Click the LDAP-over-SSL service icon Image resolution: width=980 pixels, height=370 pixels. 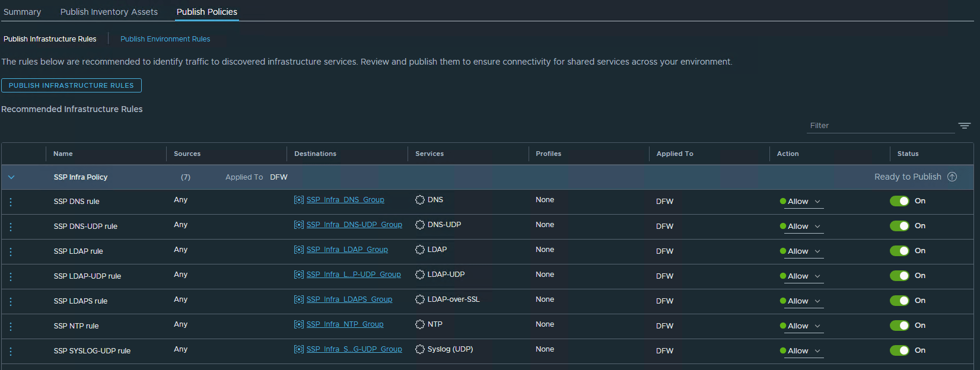(x=420, y=299)
